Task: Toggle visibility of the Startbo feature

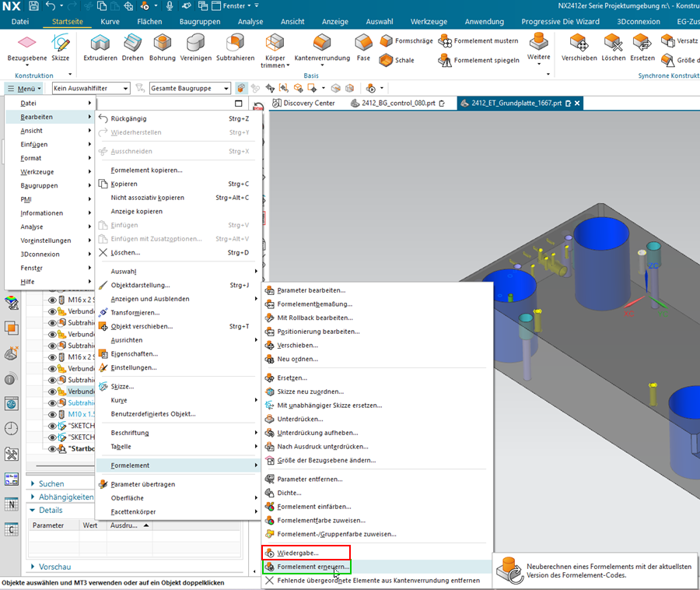Action: pos(53,448)
